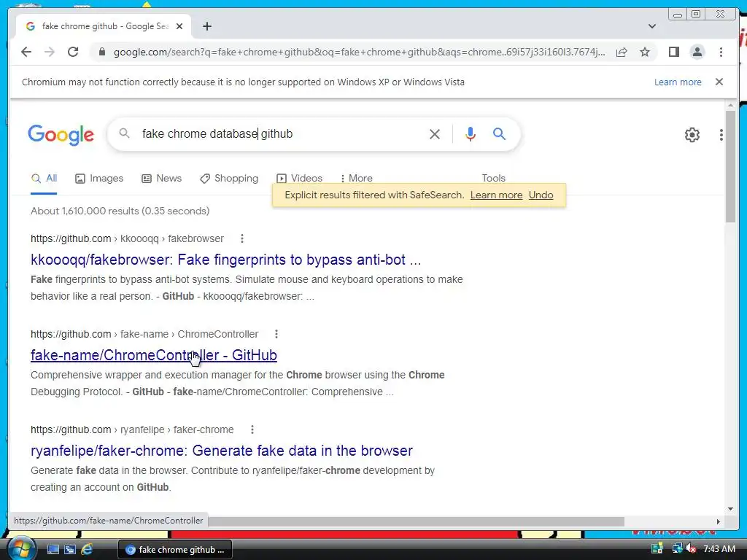
Task: Switch to Videos results tab
Action: click(299, 179)
